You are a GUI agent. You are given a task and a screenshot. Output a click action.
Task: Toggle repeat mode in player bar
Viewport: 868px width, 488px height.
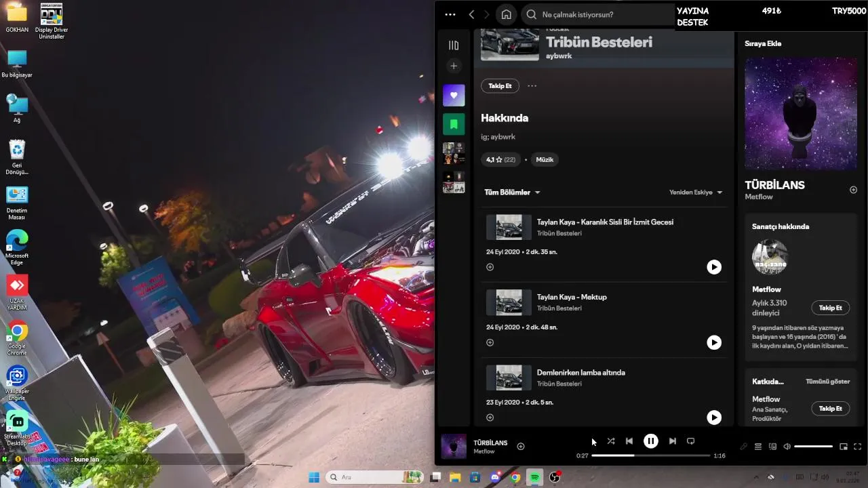690,441
